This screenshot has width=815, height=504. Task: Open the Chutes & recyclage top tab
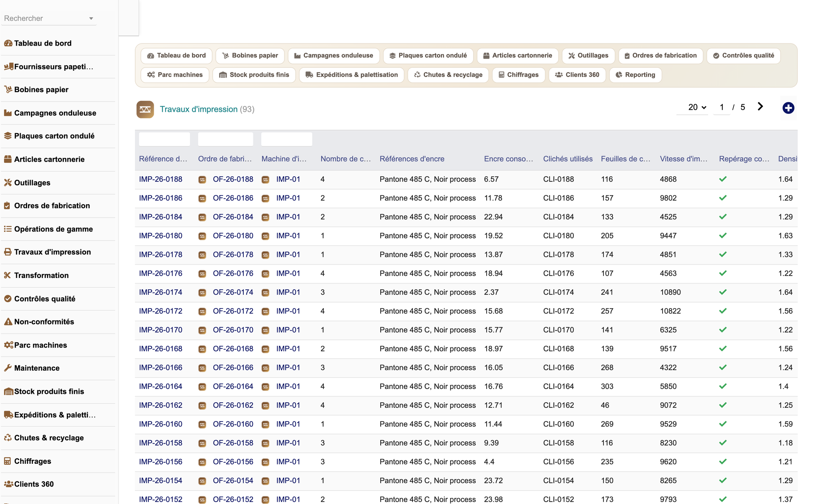pyautogui.click(x=448, y=75)
